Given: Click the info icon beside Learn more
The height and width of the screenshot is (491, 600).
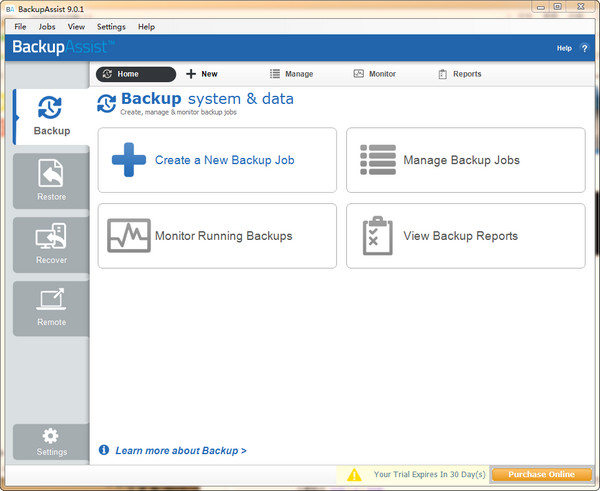Looking at the screenshot, I should pyautogui.click(x=104, y=450).
